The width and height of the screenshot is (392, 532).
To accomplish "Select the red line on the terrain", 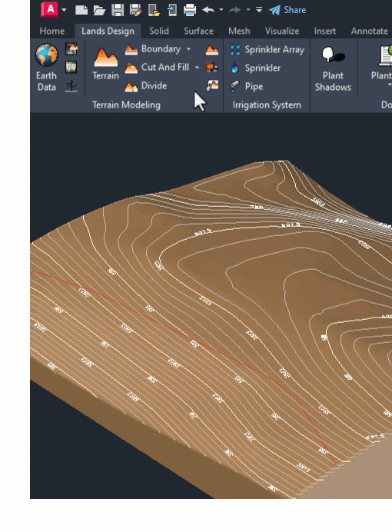I will click(190, 337).
